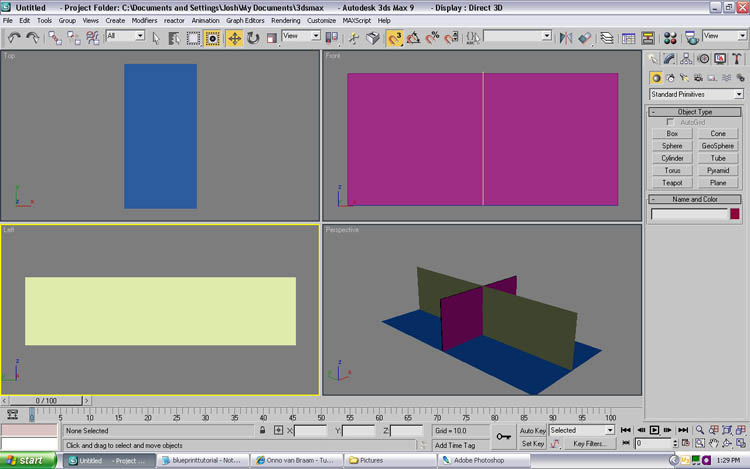750x469 pixels.
Task: Click the Select and Rotate tool
Action: coord(253,38)
